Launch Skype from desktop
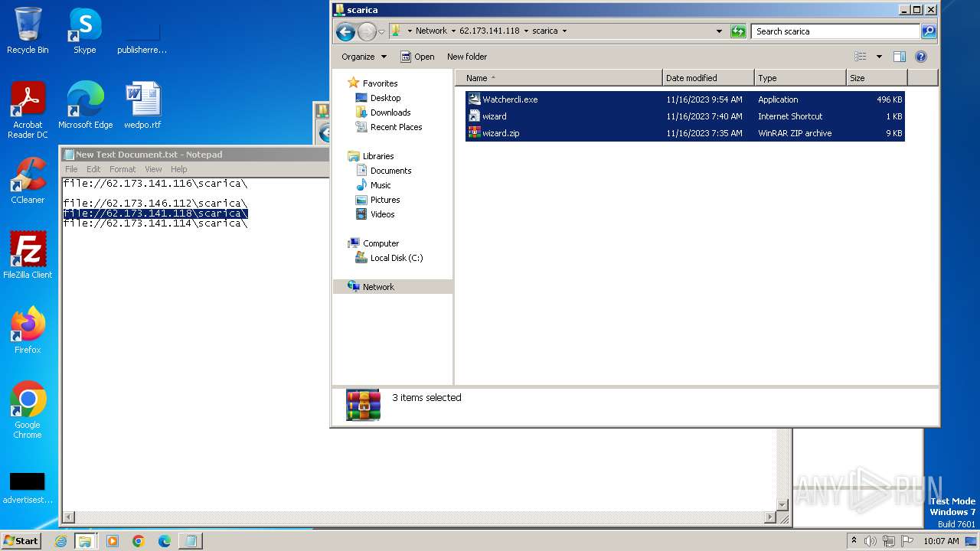The image size is (980, 551). pyautogui.click(x=84, y=31)
